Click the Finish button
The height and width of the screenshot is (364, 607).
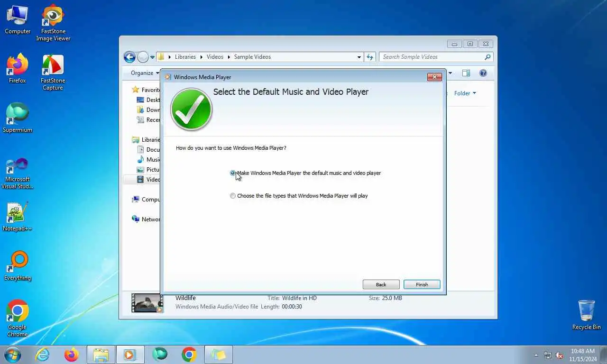pyautogui.click(x=422, y=284)
